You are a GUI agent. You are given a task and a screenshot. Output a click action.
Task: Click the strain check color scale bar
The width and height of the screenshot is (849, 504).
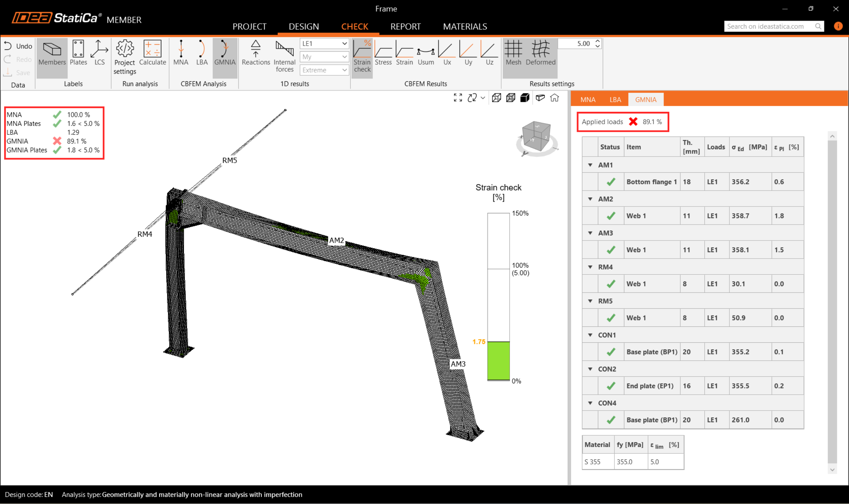pos(498,296)
